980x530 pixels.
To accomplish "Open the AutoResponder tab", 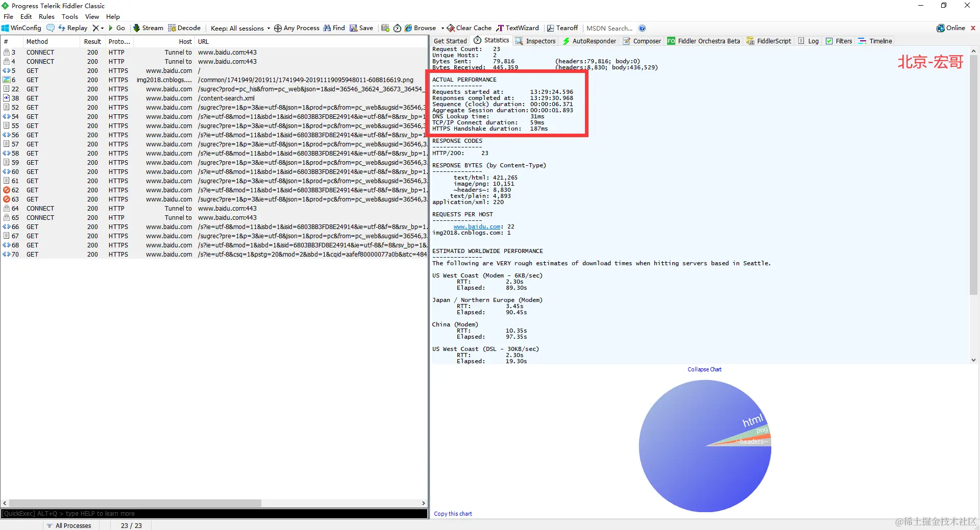I will click(x=590, y=41).
